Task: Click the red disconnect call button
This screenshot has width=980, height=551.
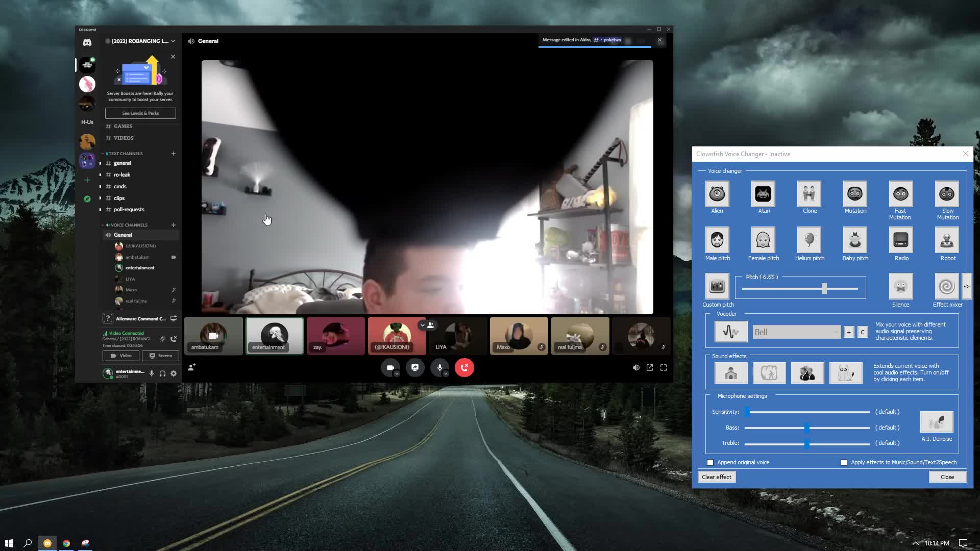Action: pyautogui.click(x=464, y=367)
